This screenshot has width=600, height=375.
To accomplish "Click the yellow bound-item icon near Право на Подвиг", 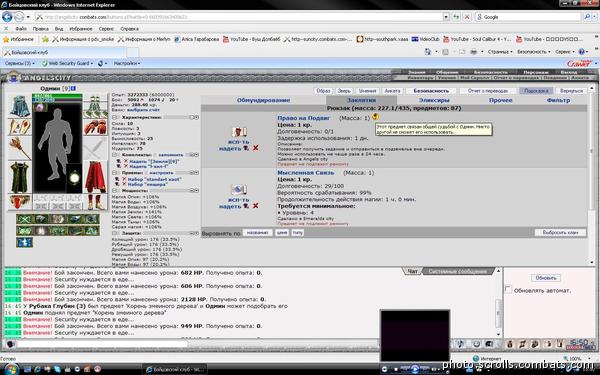I will click(x=375, y=117).
